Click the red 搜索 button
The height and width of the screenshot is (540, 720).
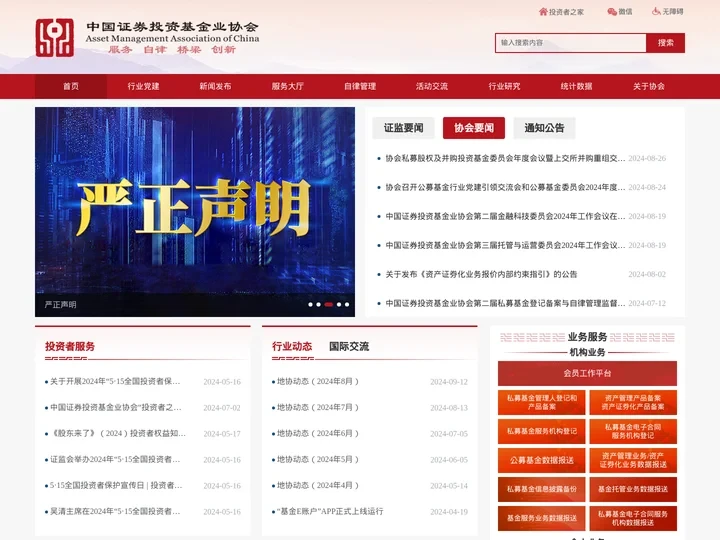665,43
